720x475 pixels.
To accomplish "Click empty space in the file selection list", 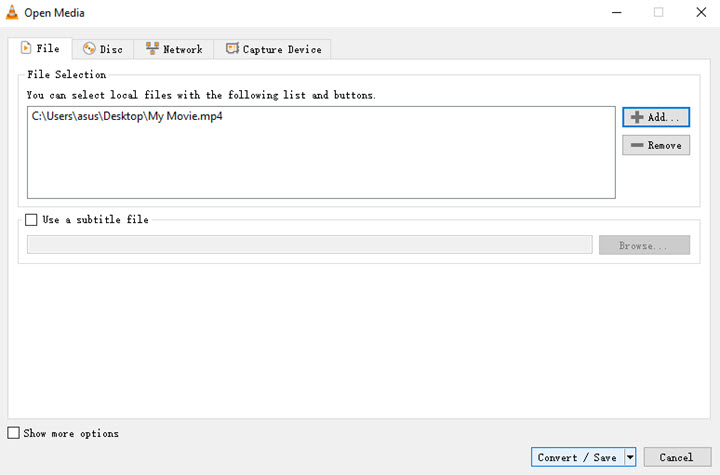I will [320, 165].
